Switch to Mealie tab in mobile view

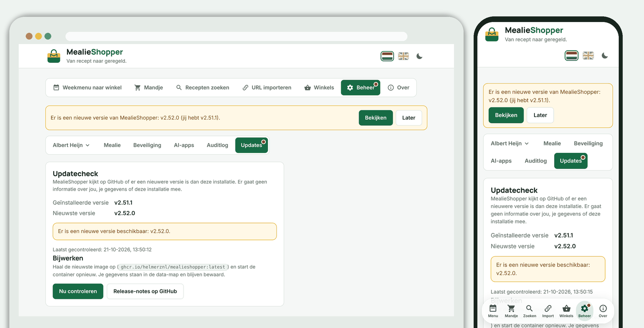pos(552,143)
